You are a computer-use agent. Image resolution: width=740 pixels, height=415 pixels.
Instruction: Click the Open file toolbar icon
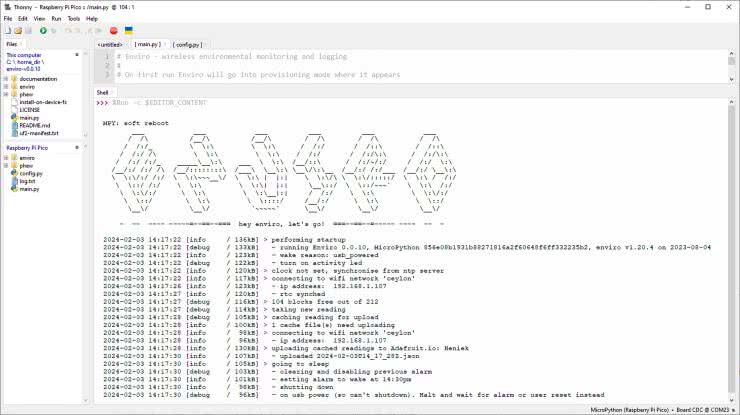pos(17,31)
